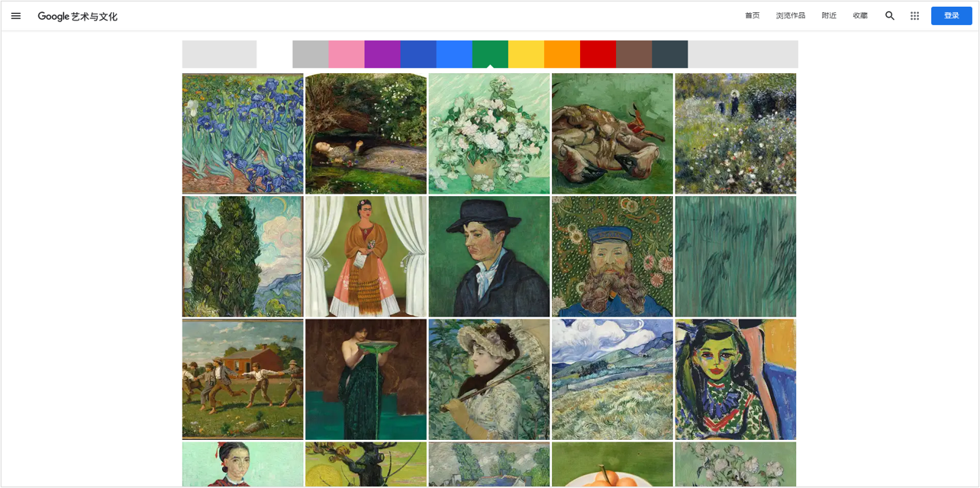Pick the bright blue color swatch

[454, 54]
